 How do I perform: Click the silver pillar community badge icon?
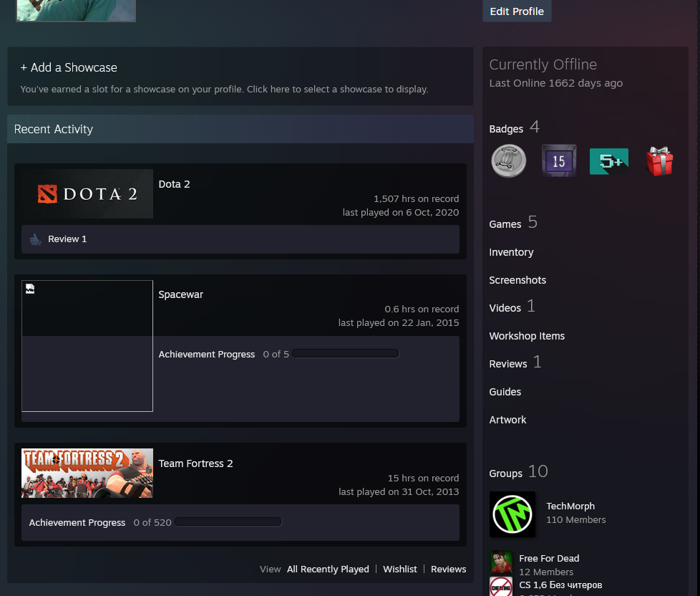point(508,161)
